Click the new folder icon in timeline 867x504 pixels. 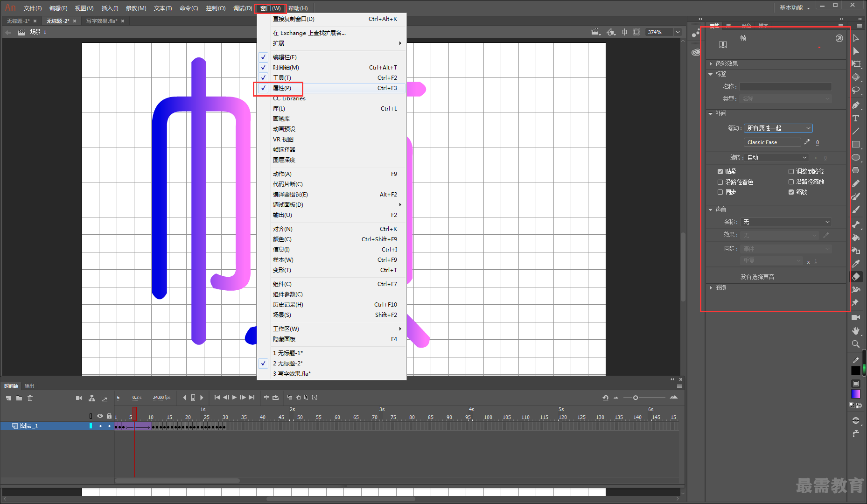click(x=19, y=398)
